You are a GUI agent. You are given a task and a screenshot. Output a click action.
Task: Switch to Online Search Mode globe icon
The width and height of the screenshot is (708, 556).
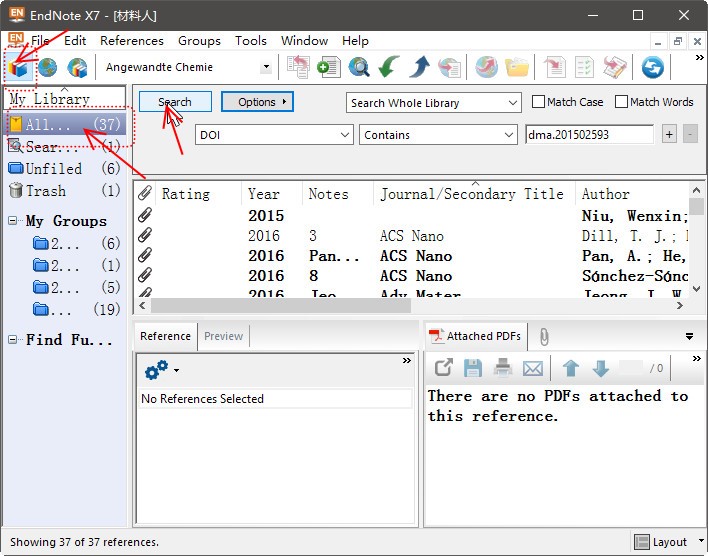(47, 68)
